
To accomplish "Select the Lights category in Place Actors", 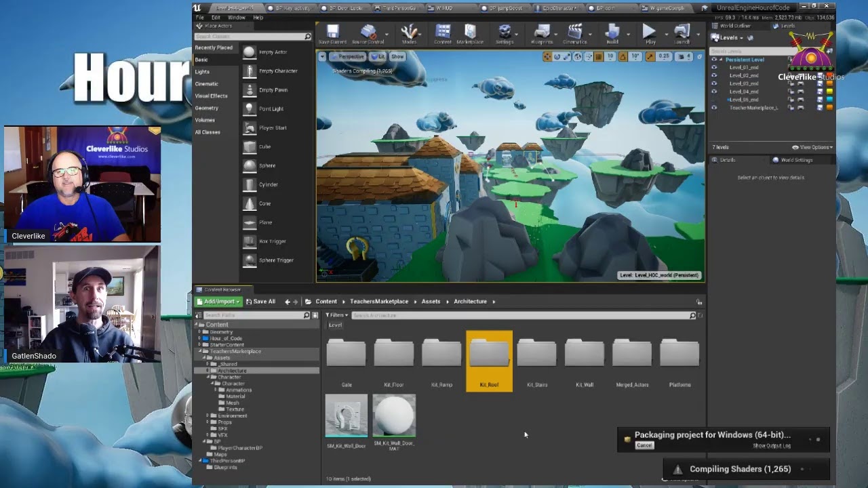I will (x=202, y=72).
